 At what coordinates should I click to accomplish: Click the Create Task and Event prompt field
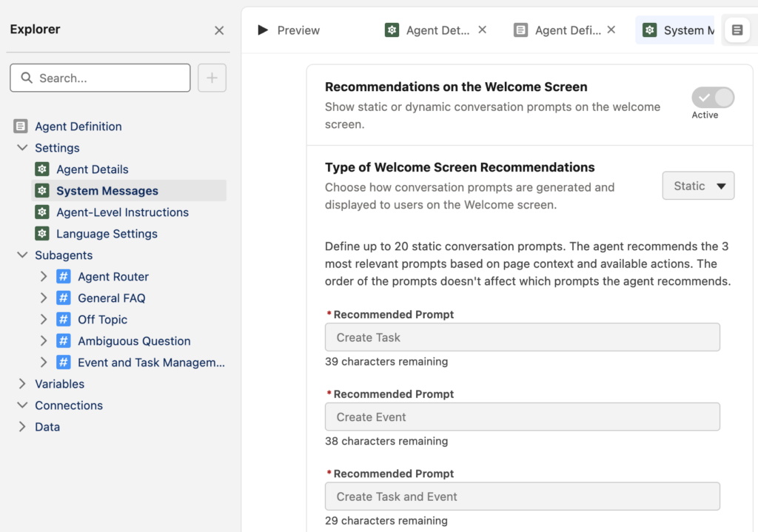(x=522, y=496)
